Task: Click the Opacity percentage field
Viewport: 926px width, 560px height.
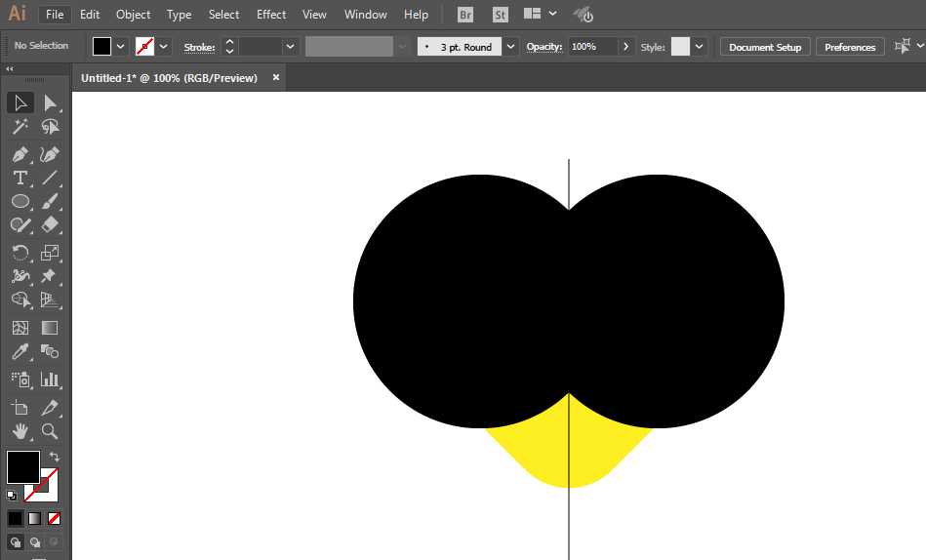Action: (591, 47)
